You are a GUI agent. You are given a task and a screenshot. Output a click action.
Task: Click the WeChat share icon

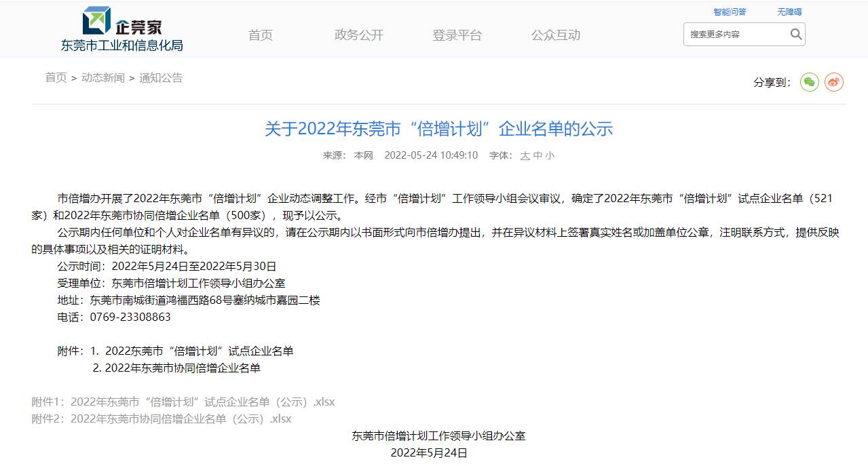click(x=809, y=82)
